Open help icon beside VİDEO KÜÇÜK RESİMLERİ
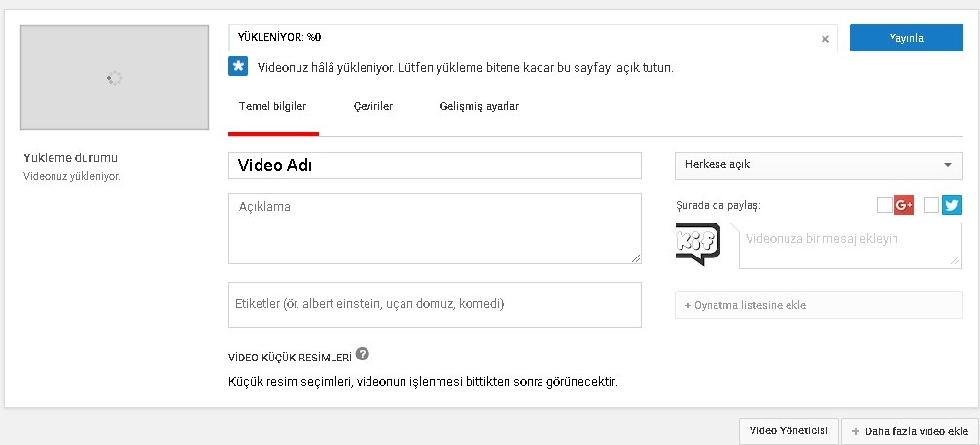Viewport: 980px width, 445px height. coord(363,355)
